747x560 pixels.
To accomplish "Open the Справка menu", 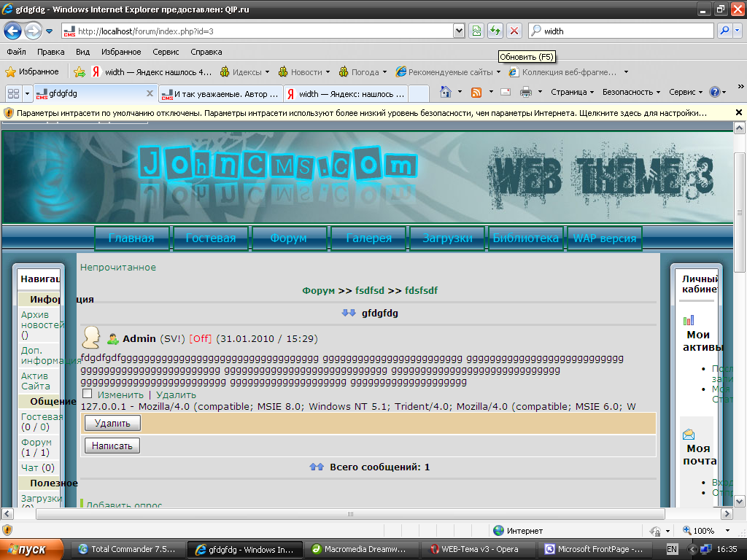I will (206, 52).
